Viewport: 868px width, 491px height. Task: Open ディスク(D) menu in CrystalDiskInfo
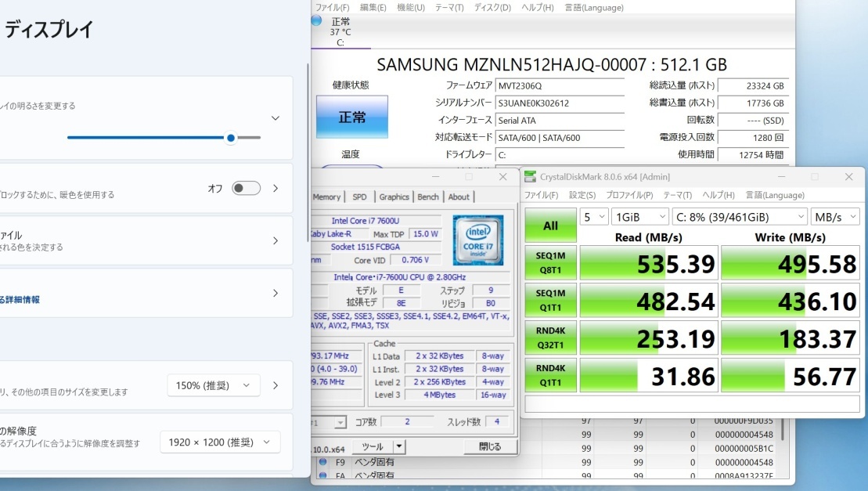click(x=492, y=7)
